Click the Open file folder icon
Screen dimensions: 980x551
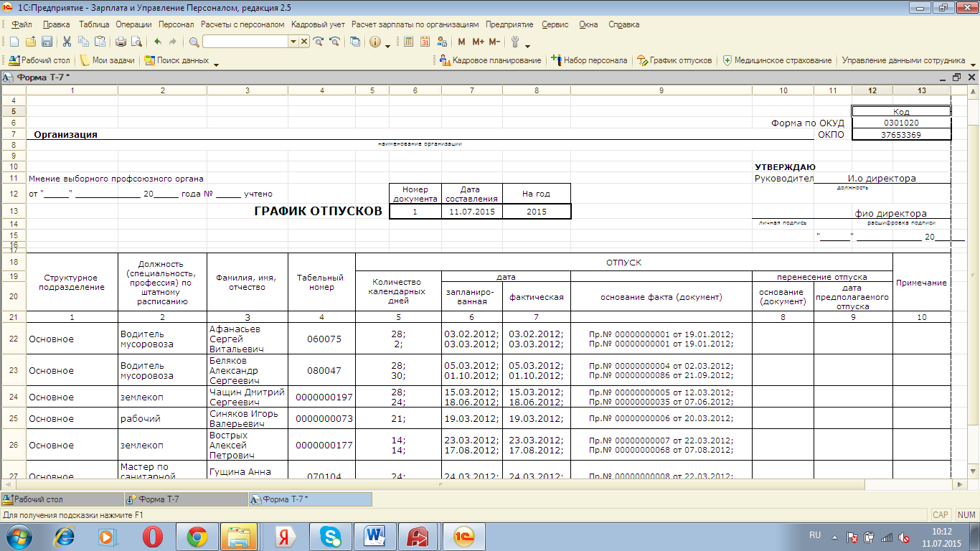[x=30, y=42]
